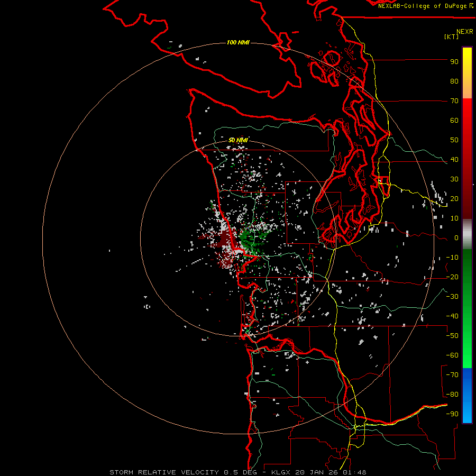Click the [KT] units label
The width and height of the screenshot is (476, 476).
452,36
